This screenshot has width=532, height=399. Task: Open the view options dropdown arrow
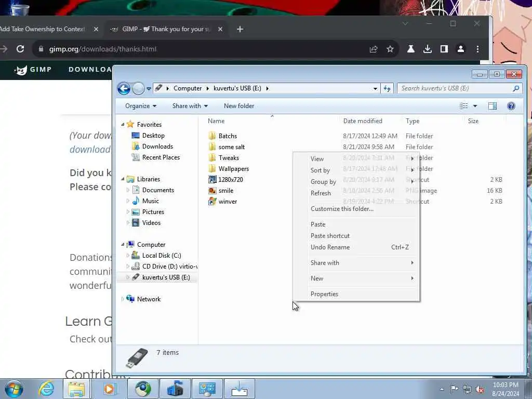pos(475,106)
